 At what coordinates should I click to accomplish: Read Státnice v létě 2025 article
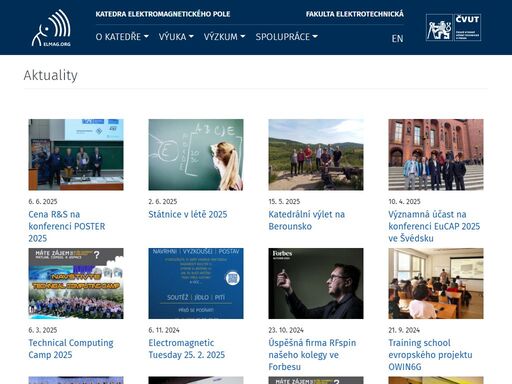tap(188, 214)
